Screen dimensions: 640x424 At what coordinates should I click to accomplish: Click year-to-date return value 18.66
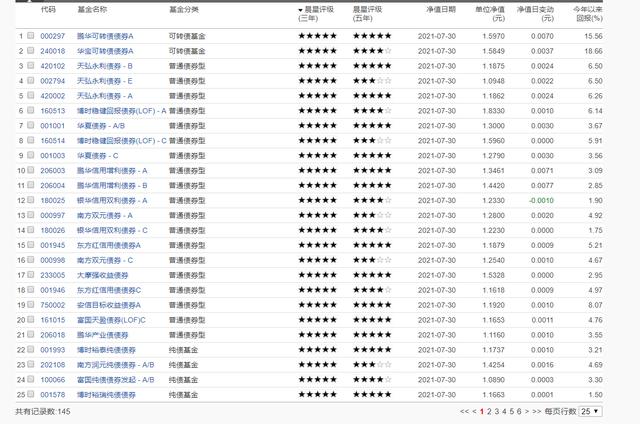click(x=593, y=51)
